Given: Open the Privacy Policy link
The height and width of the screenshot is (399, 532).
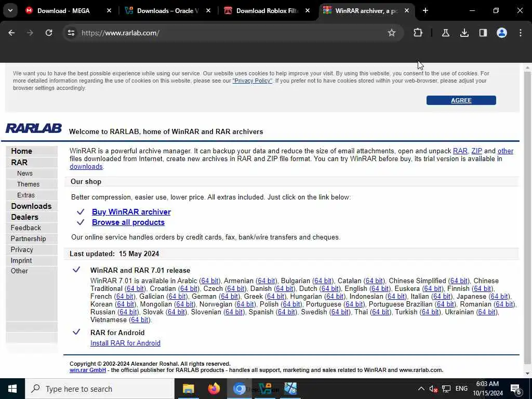Looking at the screenshot, I should (252, 81).
